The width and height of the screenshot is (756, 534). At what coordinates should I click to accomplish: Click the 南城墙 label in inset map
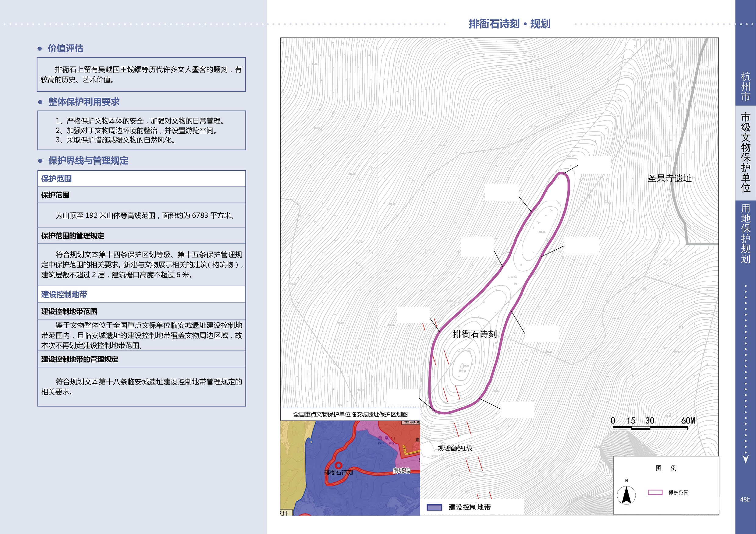tap(401, 470)
